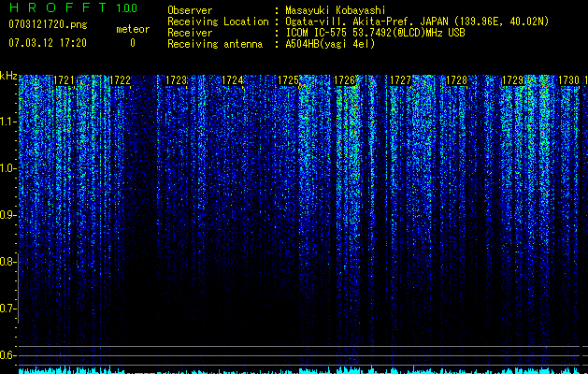Click the 1722 time marker
This screenshot has width=588, height=374.
[120, 80]
